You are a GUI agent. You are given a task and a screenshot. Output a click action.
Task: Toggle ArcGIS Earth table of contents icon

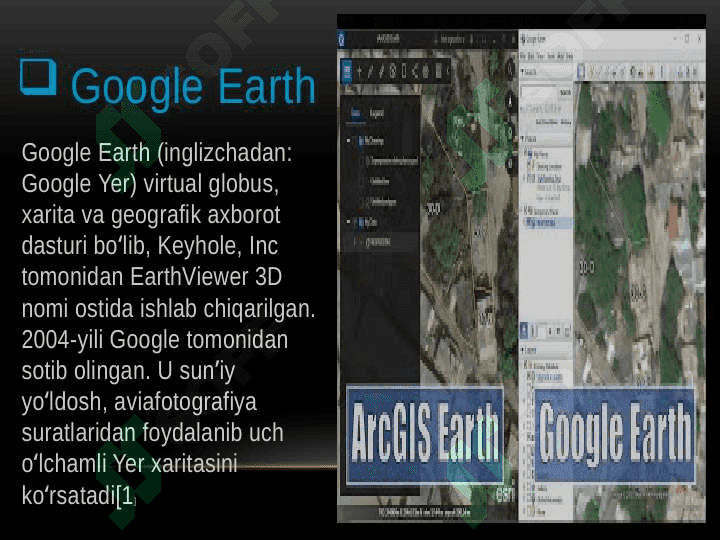347,71
